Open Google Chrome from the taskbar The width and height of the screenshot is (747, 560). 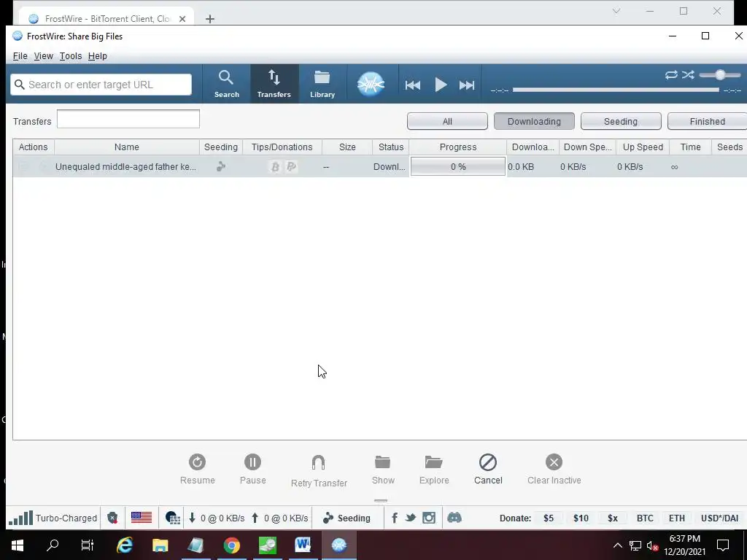232,545
